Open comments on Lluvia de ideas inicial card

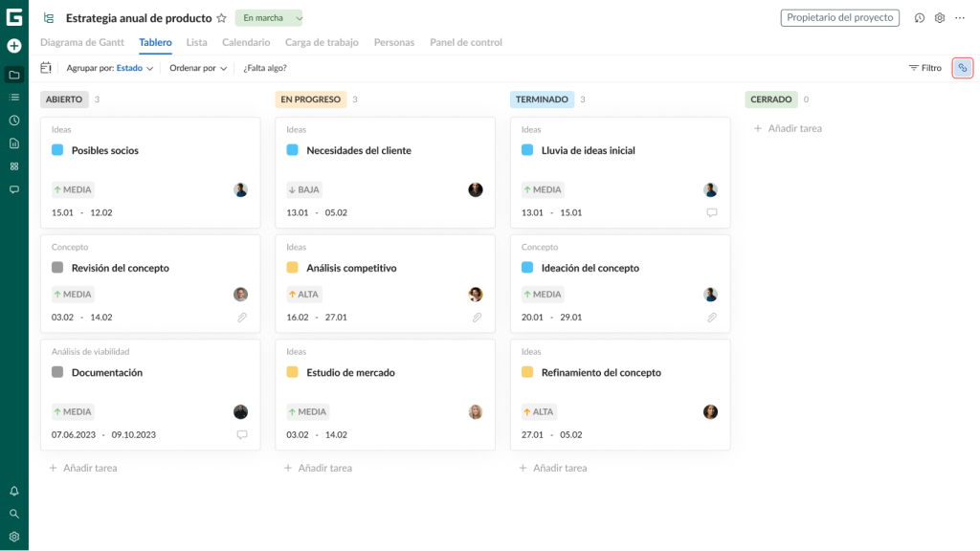pos(712,212)
